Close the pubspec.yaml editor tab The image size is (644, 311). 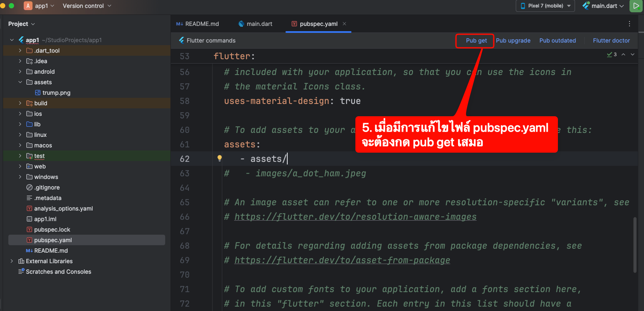(x=344, y=24)
